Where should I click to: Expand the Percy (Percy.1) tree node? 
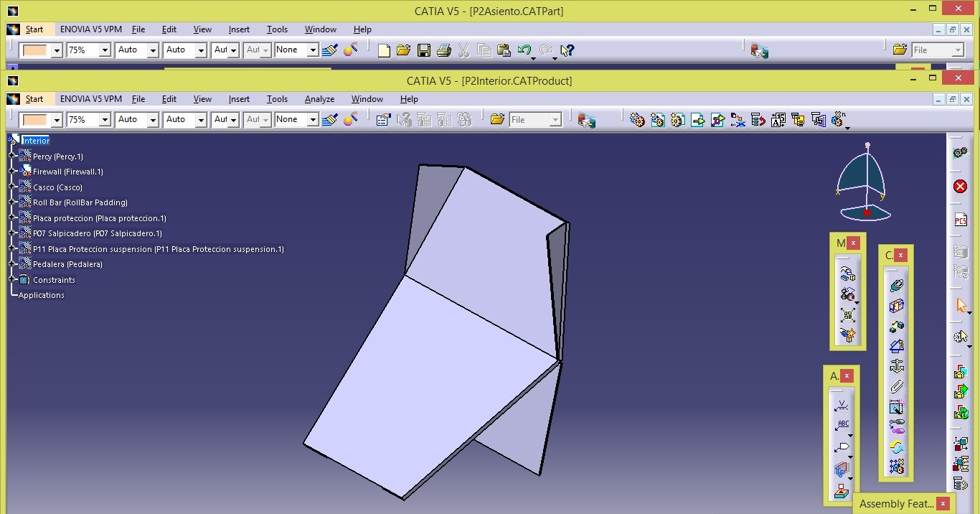tap(12, 156)
